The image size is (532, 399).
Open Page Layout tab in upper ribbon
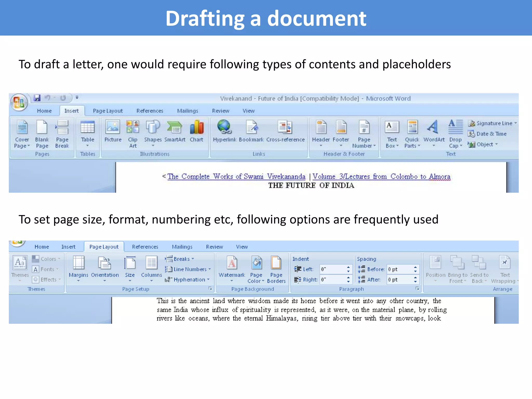click(x=108, y=111)
